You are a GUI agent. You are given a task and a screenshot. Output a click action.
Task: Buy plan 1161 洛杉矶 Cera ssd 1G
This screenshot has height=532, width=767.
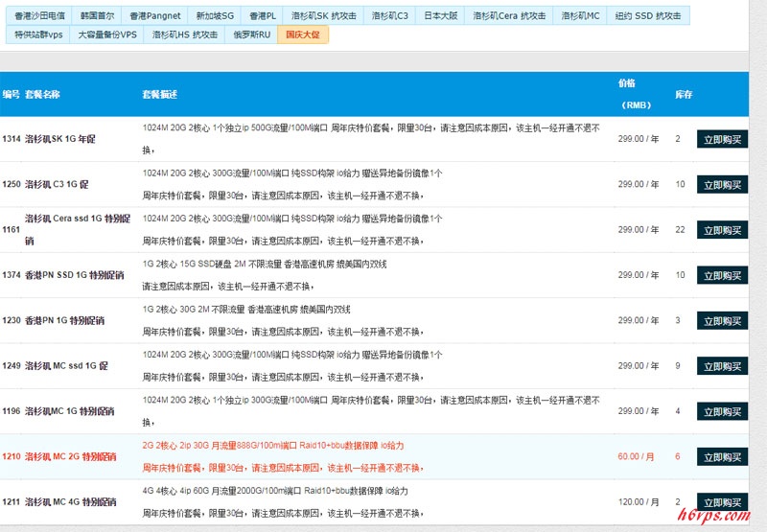click(722, 230)
